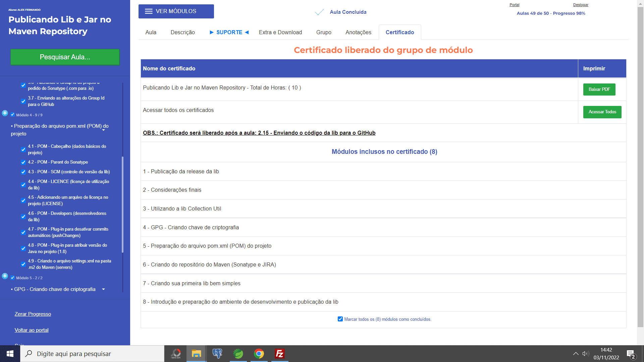The width and height of the screenshot is (644, 362).
Task: Click the Voltar ao portal link
Action: pyautogui.click(x=32, y=330)
